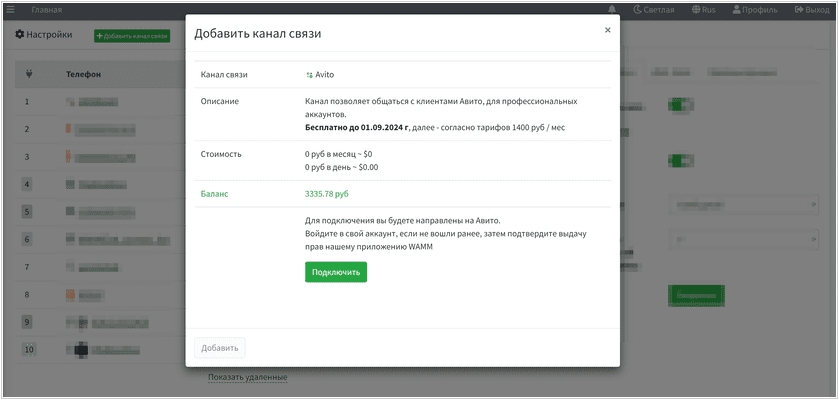Click the notification bell icon

[612, 10]
